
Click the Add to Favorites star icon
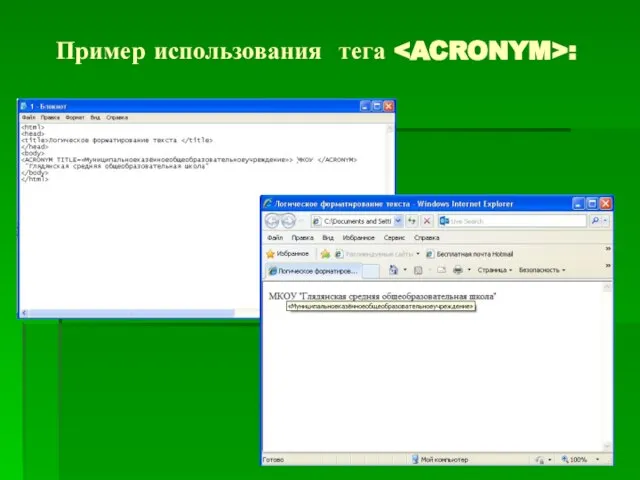(325, 254)
